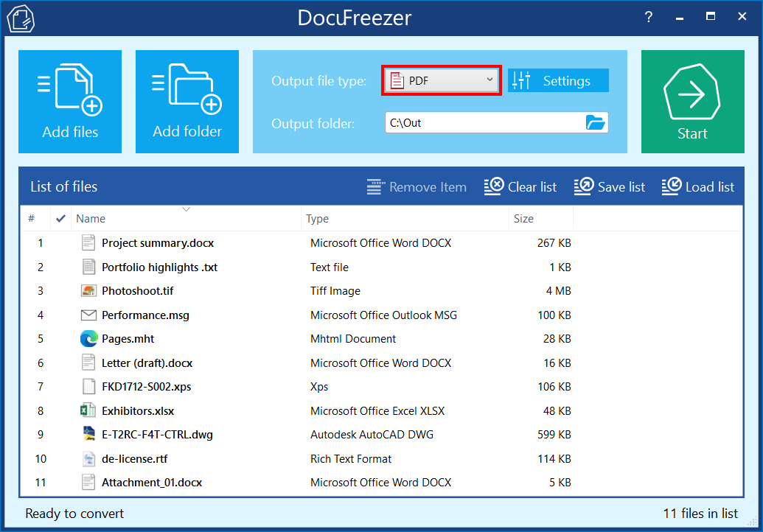Click the output folder path field
The height and width of the screenshot is (532, 763).
(483, 123)
